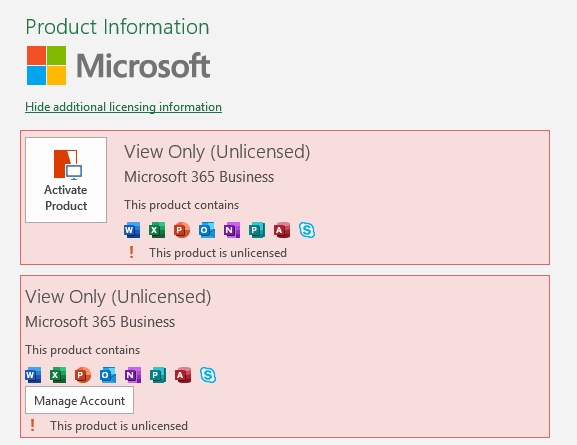Click View Only (Unlicensed) heading in second panel
Viewport: 577px width, 445px height.
point(118,297)
